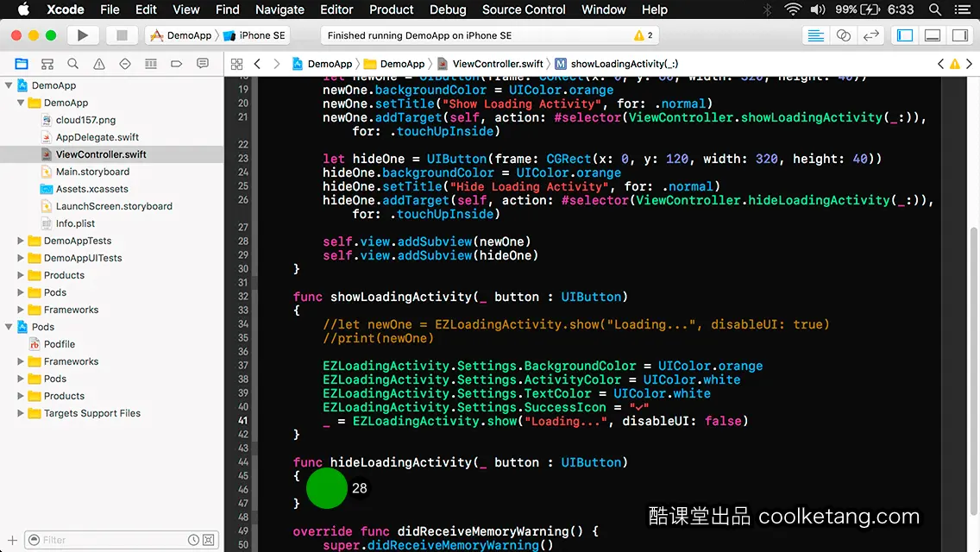
Task: Open the Editor menu
Action: pyautogui.click(x=336, y=9)
